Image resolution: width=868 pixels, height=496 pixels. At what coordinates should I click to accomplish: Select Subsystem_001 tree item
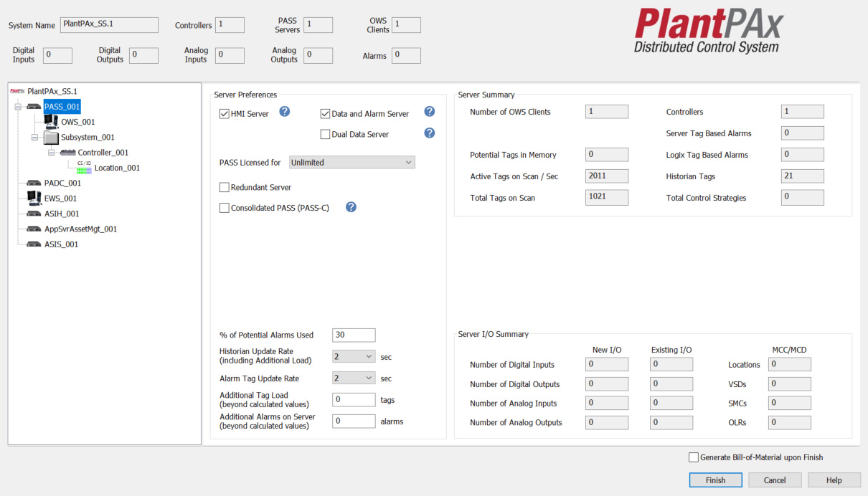(x=88, y=138)
